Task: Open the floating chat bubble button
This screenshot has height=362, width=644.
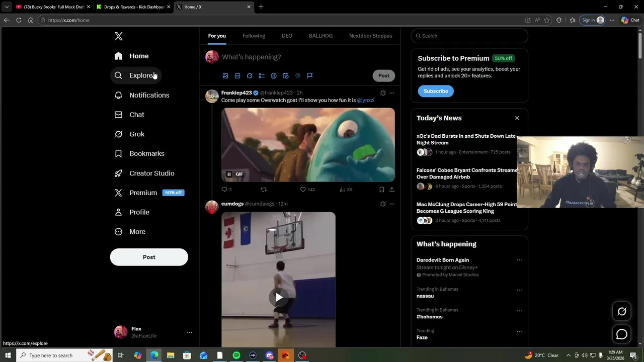Action: pos(622,334)
